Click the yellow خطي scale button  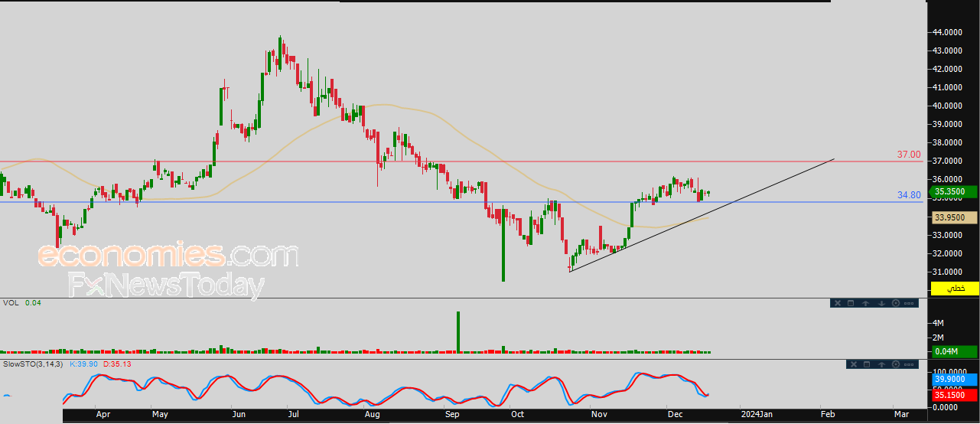954,289
